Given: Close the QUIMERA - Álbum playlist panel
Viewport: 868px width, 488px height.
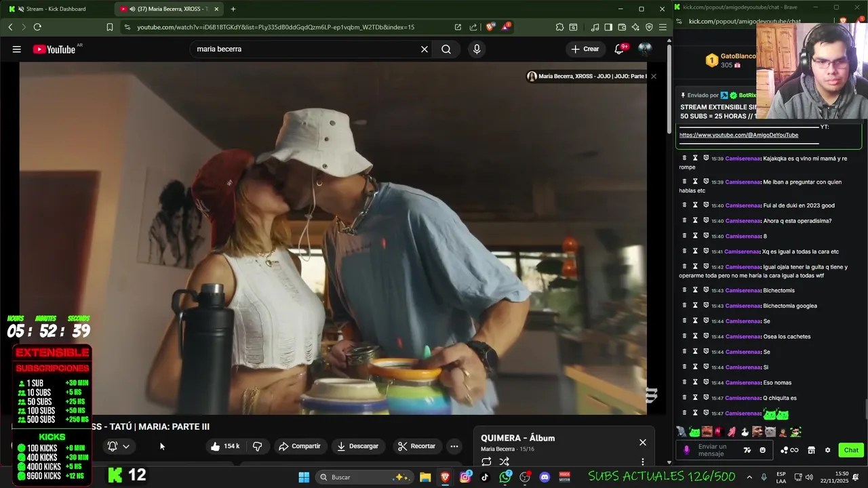Looking at the screenshot, I should pyautogui.click(x=643, y=443).
